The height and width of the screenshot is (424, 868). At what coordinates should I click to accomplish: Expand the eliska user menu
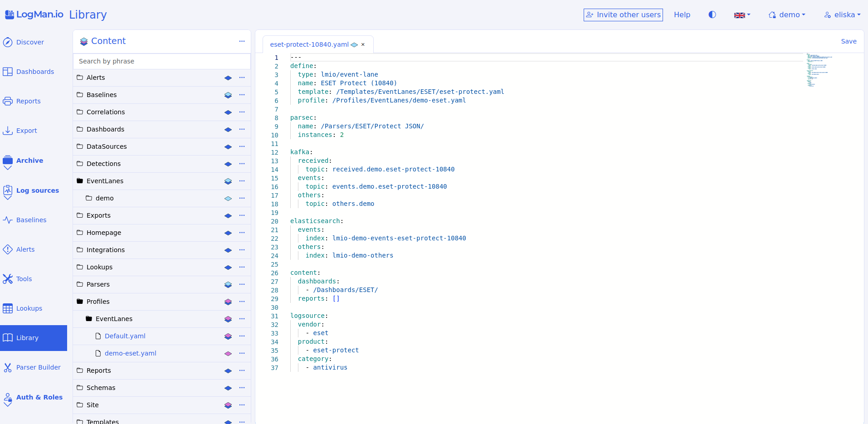(842, 15)
